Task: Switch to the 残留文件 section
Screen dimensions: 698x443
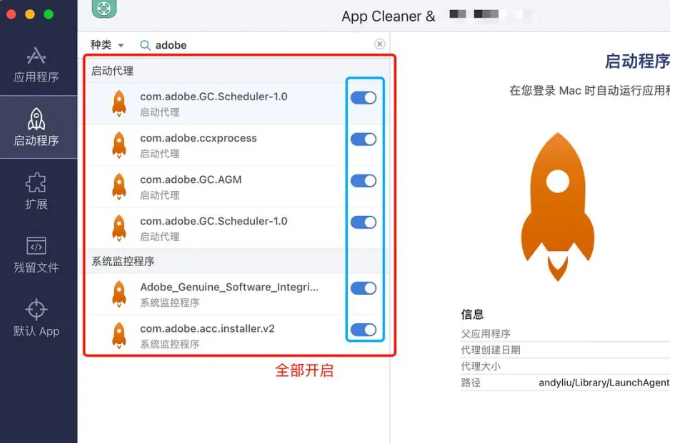Action: pyautogui.click(x=36, y=255)
